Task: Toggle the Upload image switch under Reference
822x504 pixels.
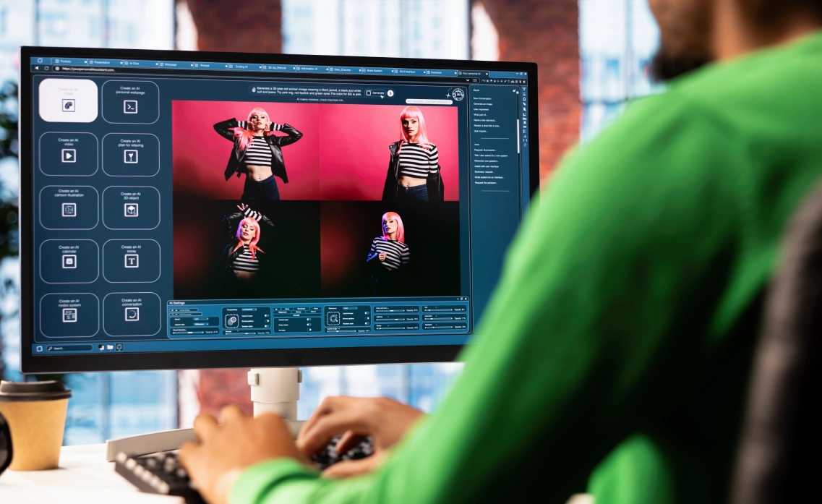Action: (367, 313)
